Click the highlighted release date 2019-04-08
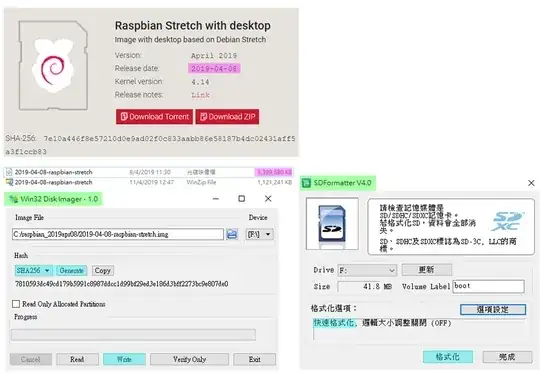Screen dimensions: 540x374 214,69
